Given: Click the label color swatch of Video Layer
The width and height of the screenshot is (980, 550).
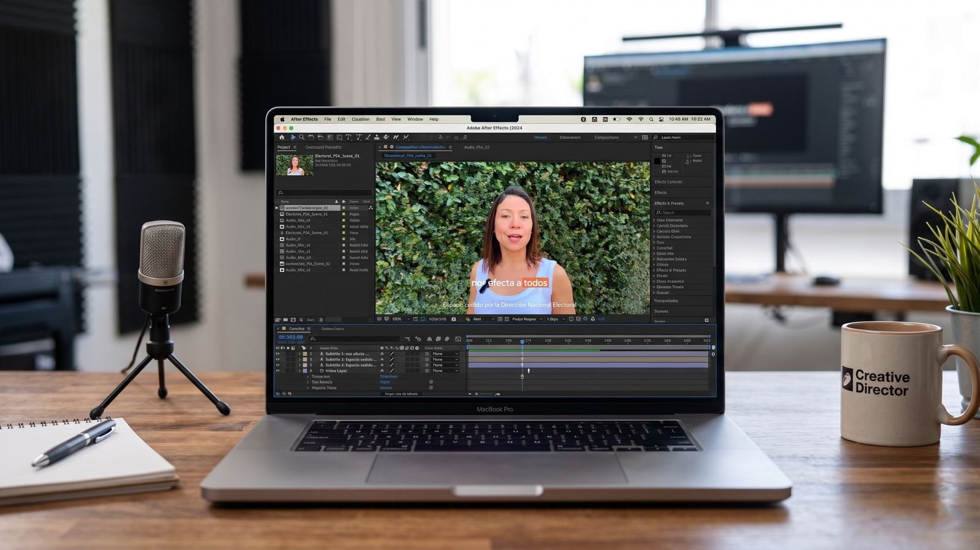Looking at the screenshot, I should point(305,371).
